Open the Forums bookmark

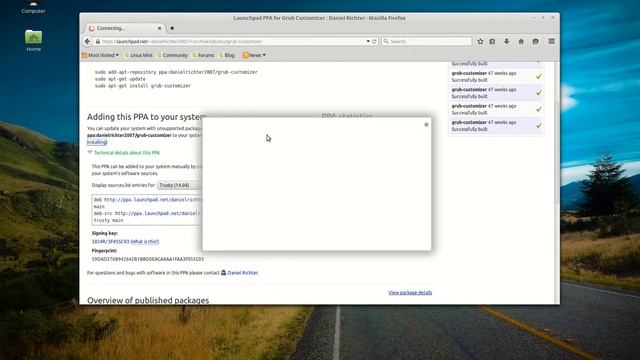[x=203, y=55]
